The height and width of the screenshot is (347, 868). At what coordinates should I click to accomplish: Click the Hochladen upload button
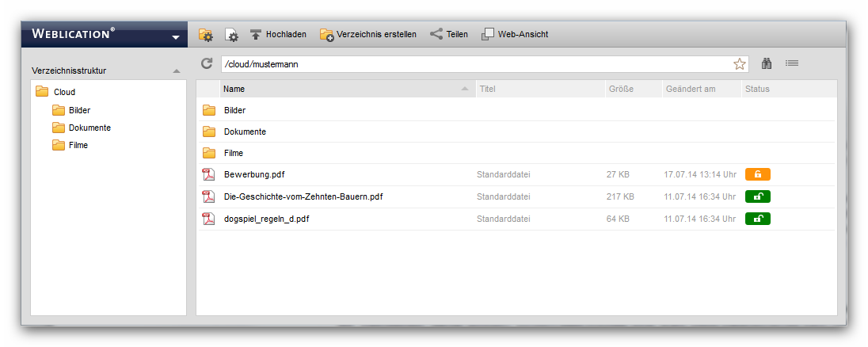(x=279, y=34)
